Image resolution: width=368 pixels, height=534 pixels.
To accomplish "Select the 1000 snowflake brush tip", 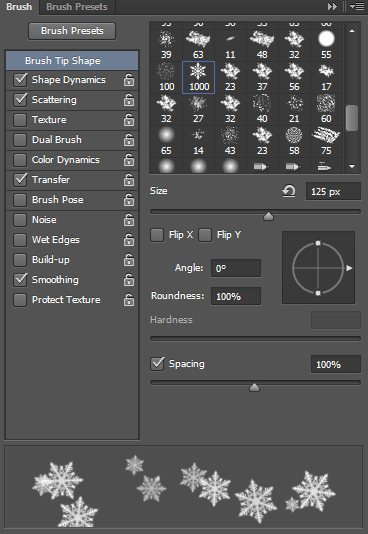I will (x=198, y=77).
